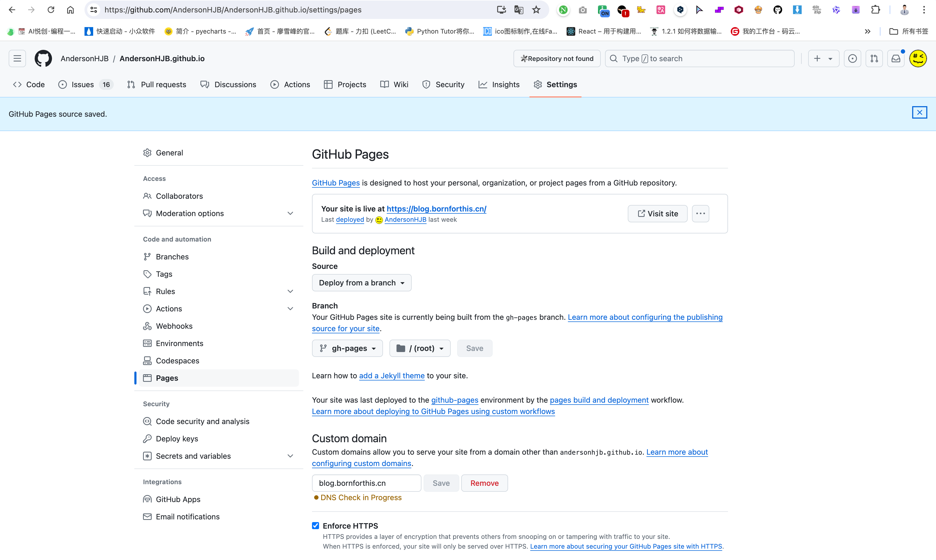
Task: Open the global navigation hamburger menu
Action: [x=17, y=58]
